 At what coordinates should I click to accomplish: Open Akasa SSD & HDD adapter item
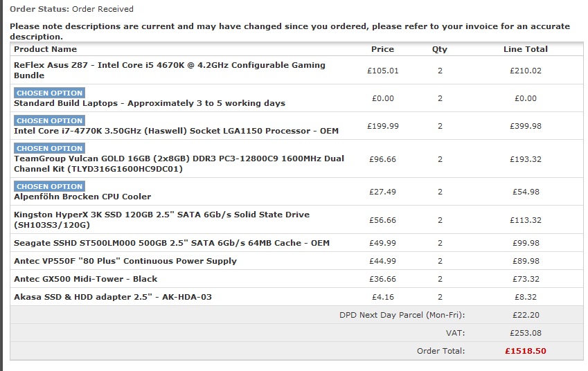[113, 297]
